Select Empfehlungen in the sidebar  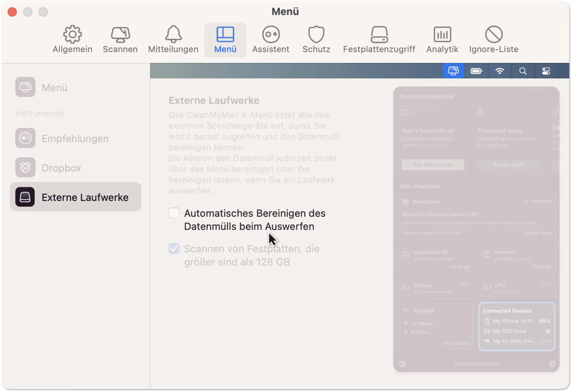click(75, 139)
